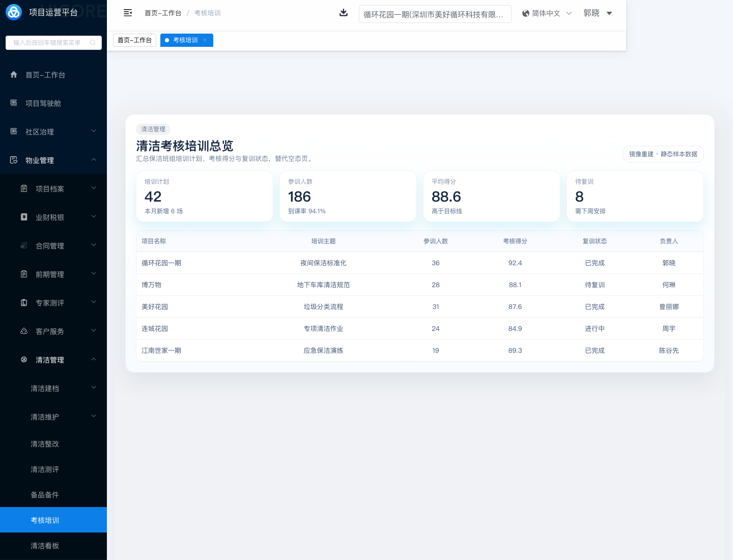Click the home icon for 首页-工作台
Viewport: 733px width, 560px height.
pos(14,74)
